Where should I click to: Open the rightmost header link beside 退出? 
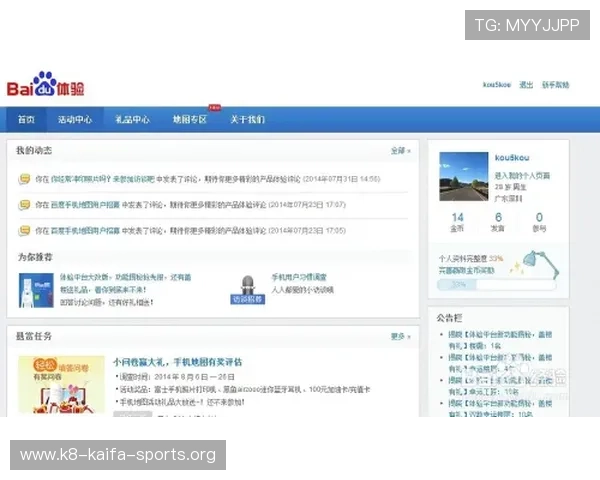556,85
